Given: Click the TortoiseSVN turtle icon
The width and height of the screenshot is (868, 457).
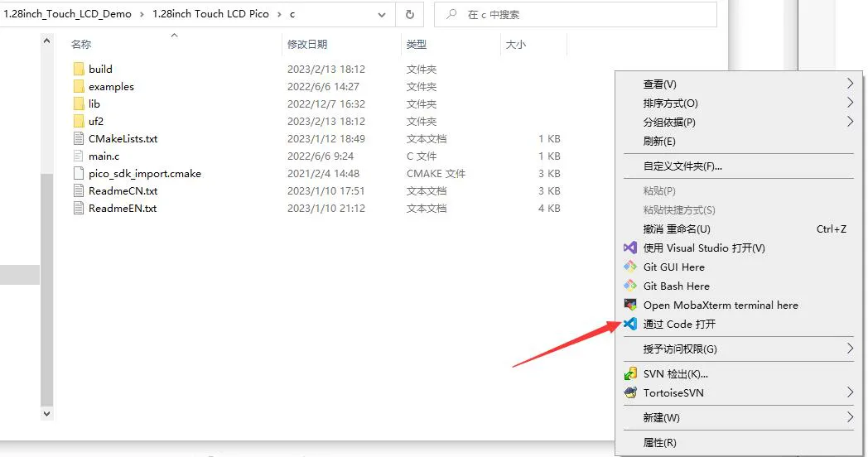Looking at the screenshot, I should point(630,392).
